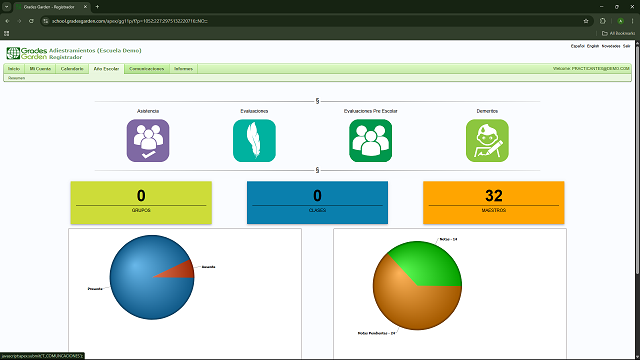The height and width of the screenshot is (360, 640).
Task: Open the Informes tab
Action: (x=184, y=69)
